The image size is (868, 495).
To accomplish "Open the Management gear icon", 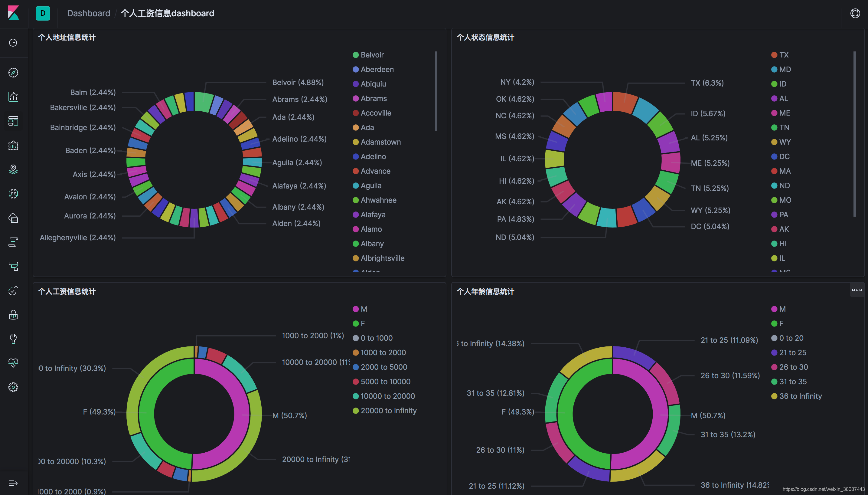I will click(13, 387).
